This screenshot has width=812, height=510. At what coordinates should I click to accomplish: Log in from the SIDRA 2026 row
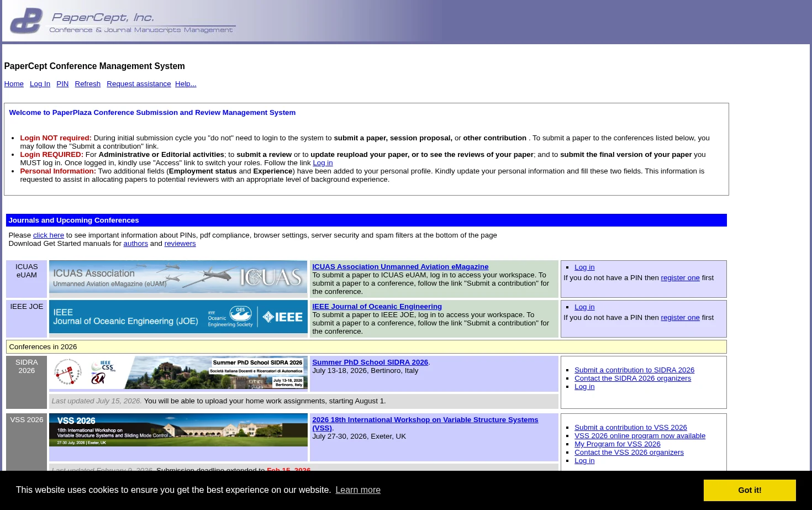pos(584,387)
